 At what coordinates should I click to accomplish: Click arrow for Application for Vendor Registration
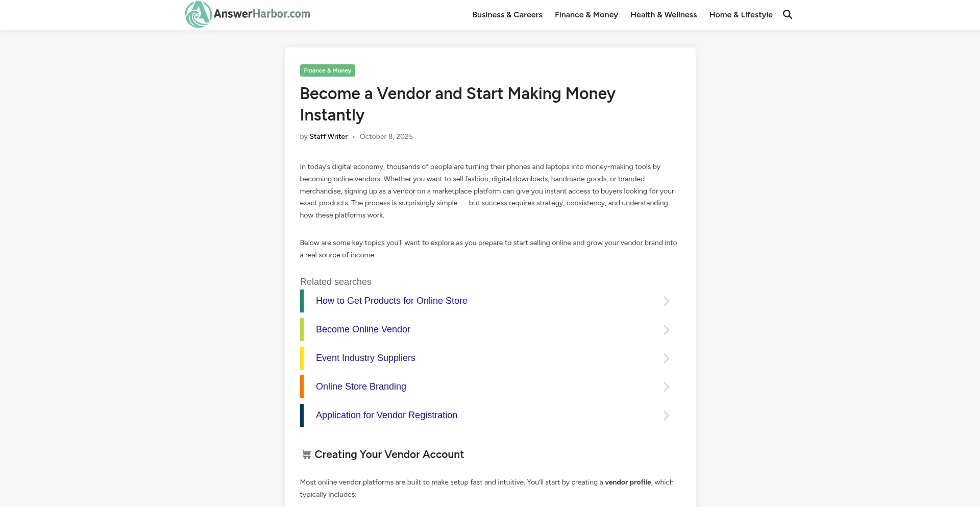click(x=666, y=416)
